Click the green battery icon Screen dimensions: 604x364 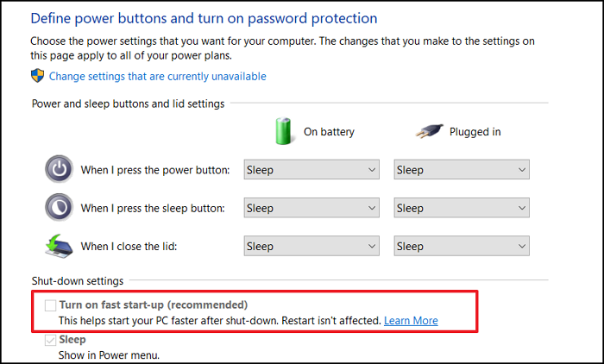(284, 131)
